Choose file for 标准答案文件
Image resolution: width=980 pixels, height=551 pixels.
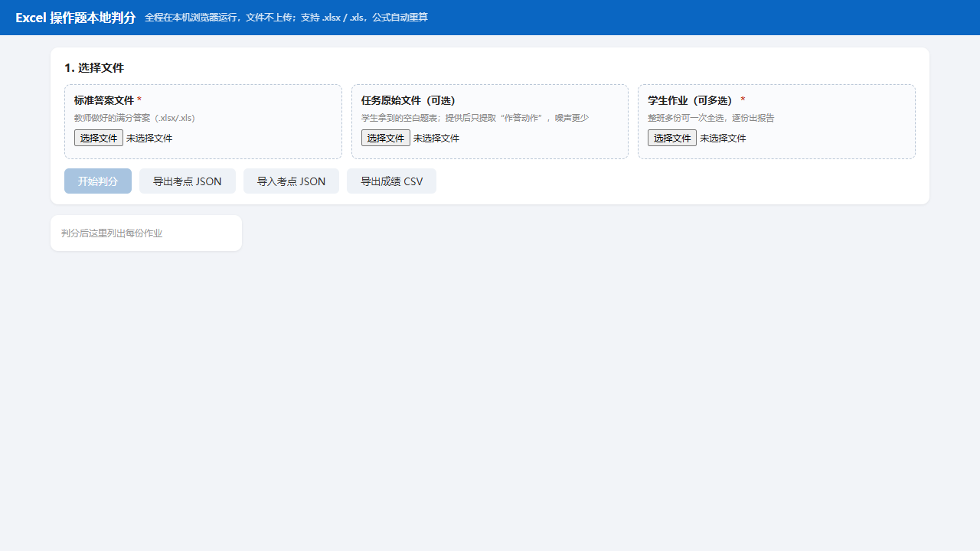(x=99, y=138)
